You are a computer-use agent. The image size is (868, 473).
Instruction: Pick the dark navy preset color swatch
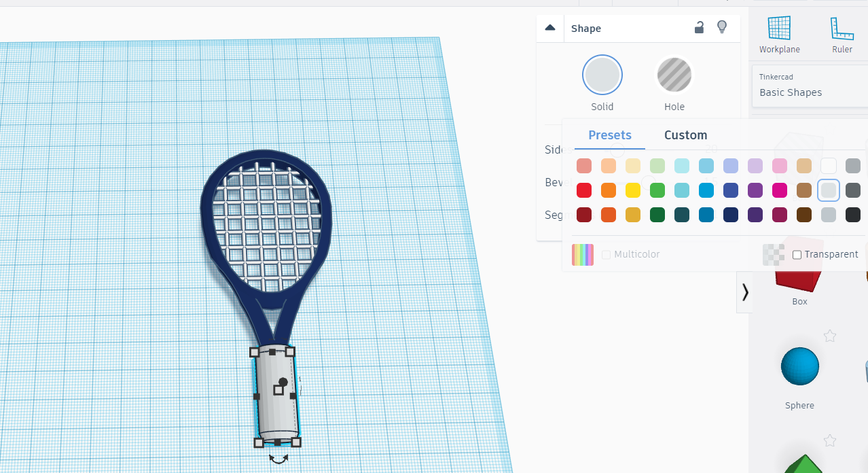[x=731, y=215]
